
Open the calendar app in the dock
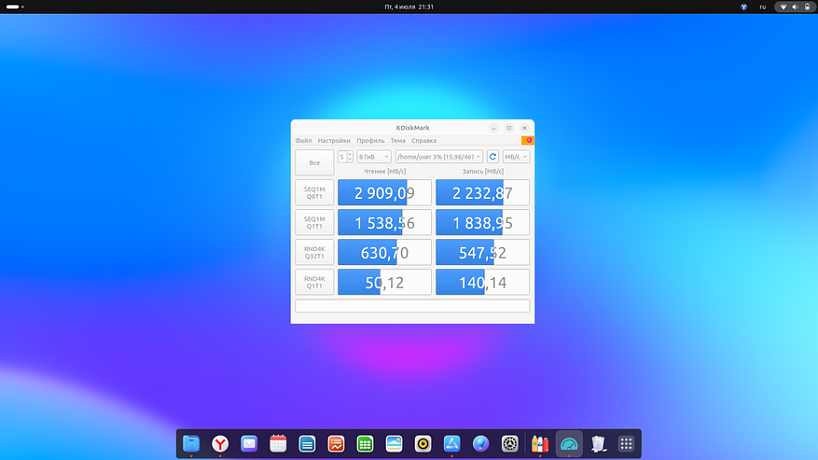[x=278, y=444]
